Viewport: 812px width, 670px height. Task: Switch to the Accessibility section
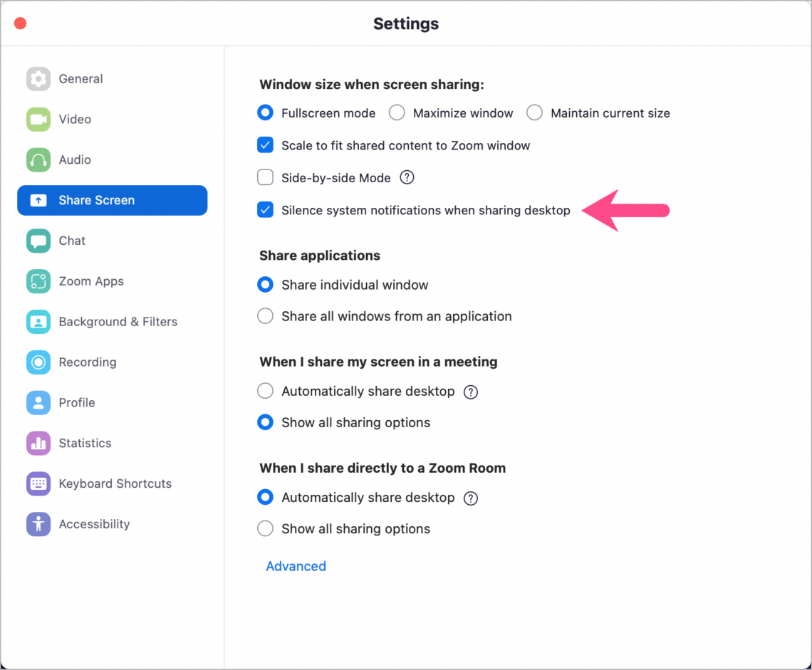(38, 524)
